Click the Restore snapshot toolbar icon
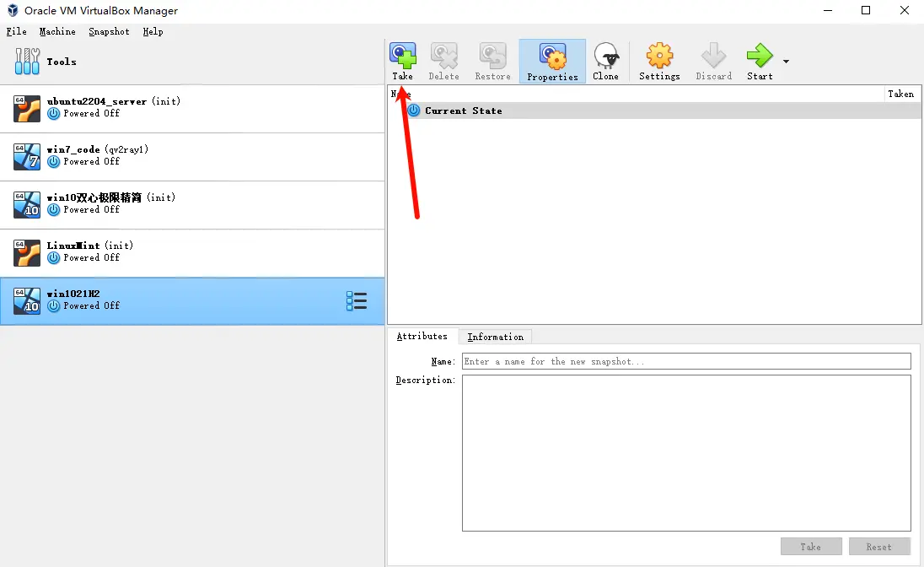Screen dimensions: 924x567 coord(492,56)
